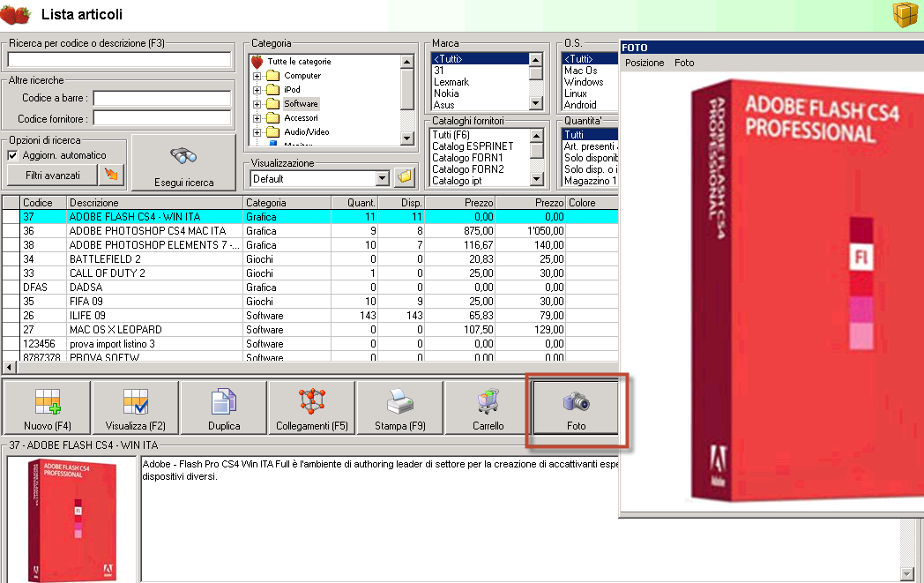Select Computer folder in category tree
Screen dimensions: 924x583
[x=302, y=76]
